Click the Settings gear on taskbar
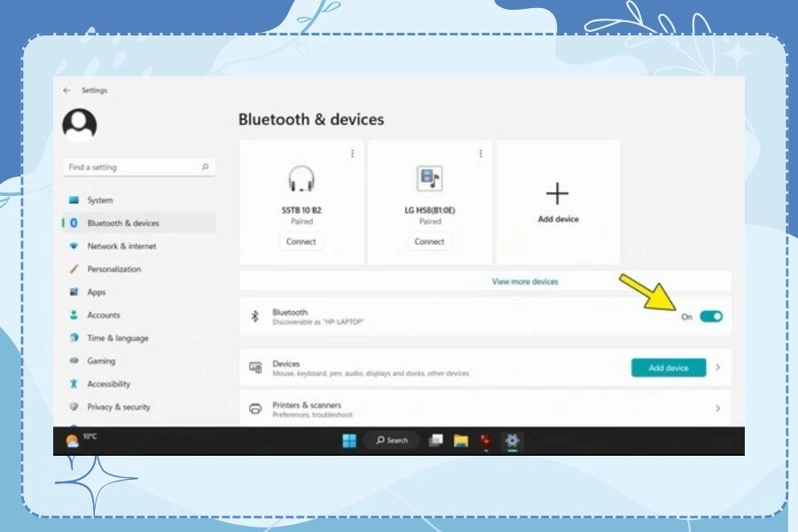Viewport: 798px width, 532px height. pyautogui.click(x=512, y=441)
